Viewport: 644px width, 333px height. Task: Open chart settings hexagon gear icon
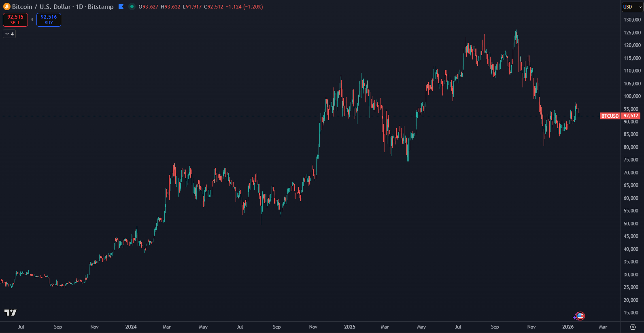[x=633, y=327]
